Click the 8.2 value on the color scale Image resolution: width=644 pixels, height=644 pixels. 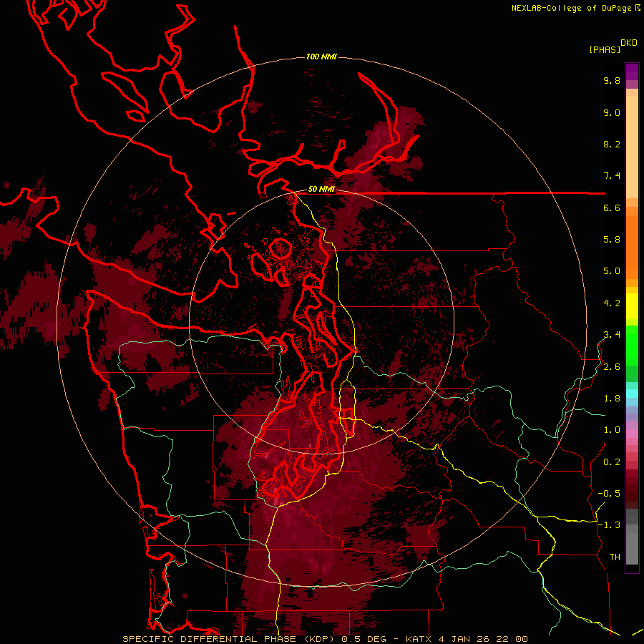coord(612,144)
